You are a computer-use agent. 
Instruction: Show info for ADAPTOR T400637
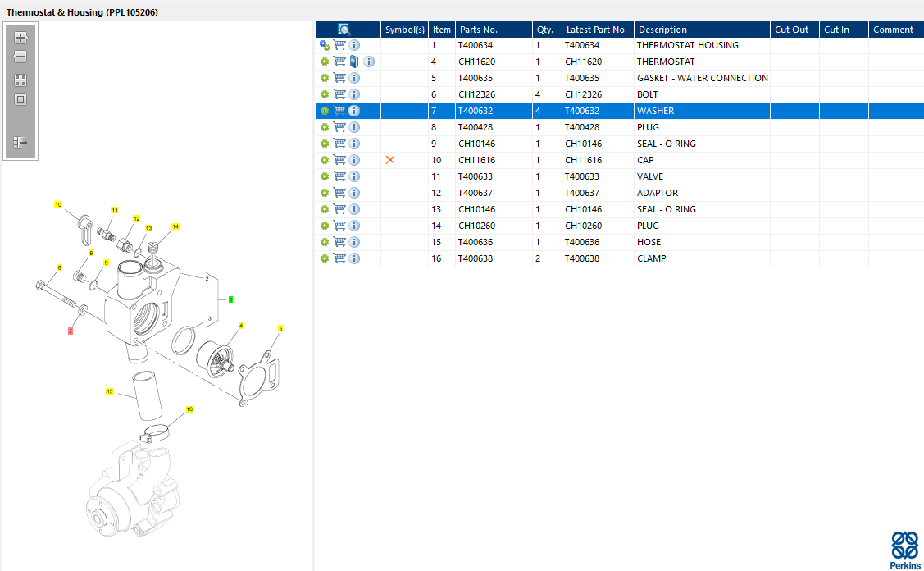[x=354, y=193]
